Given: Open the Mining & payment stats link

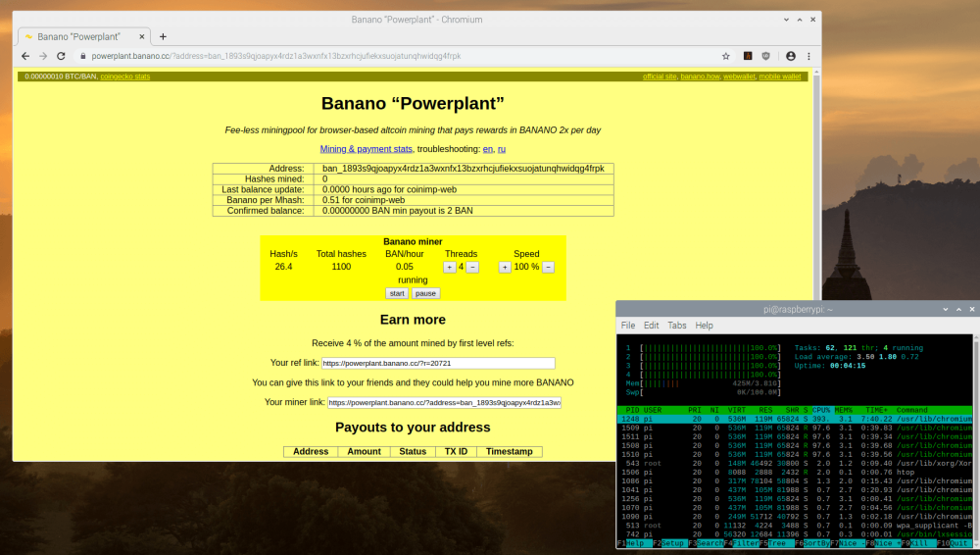Looking at the screenshot, I should click(x=367, y=149).
